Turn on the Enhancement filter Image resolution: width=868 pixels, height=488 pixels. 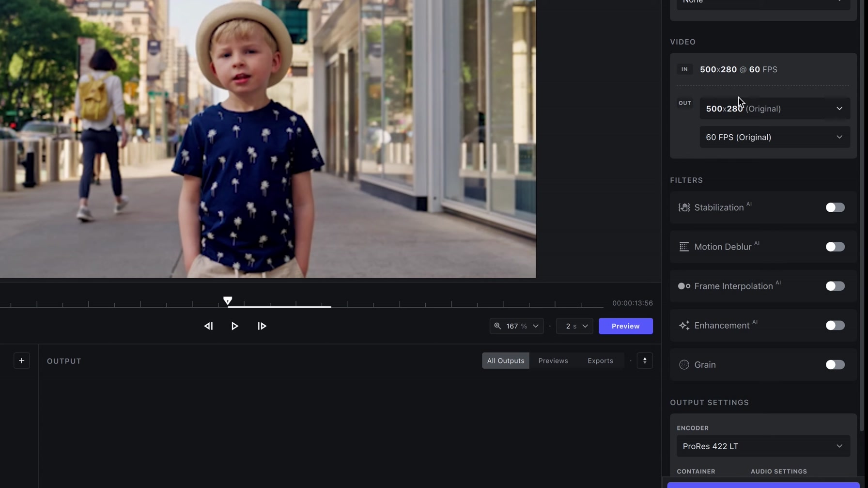(x=835, y=326)
